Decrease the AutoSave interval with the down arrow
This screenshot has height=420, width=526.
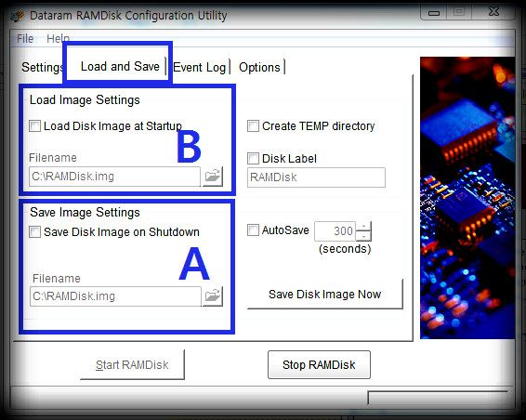[x=363, y=236]
